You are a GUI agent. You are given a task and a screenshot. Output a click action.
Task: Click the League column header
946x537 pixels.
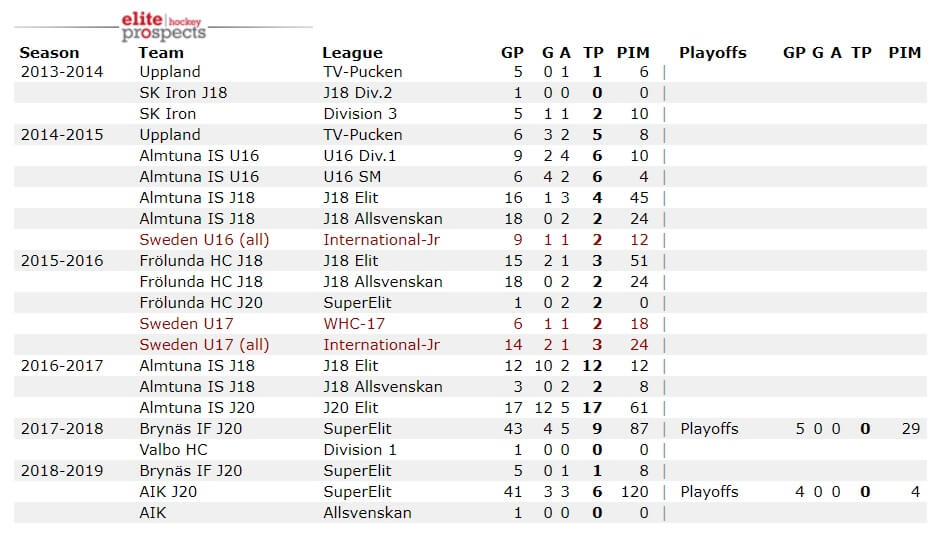coord(352,53)
